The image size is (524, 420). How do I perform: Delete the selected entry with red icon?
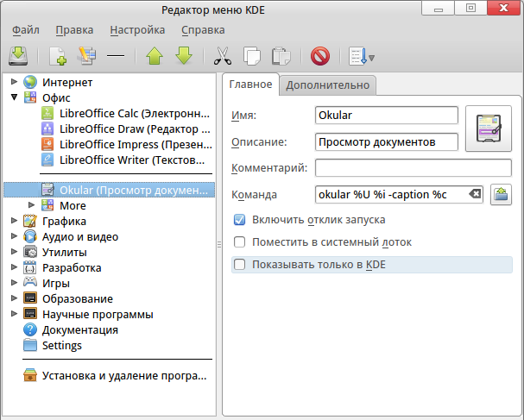coord(319,56)
